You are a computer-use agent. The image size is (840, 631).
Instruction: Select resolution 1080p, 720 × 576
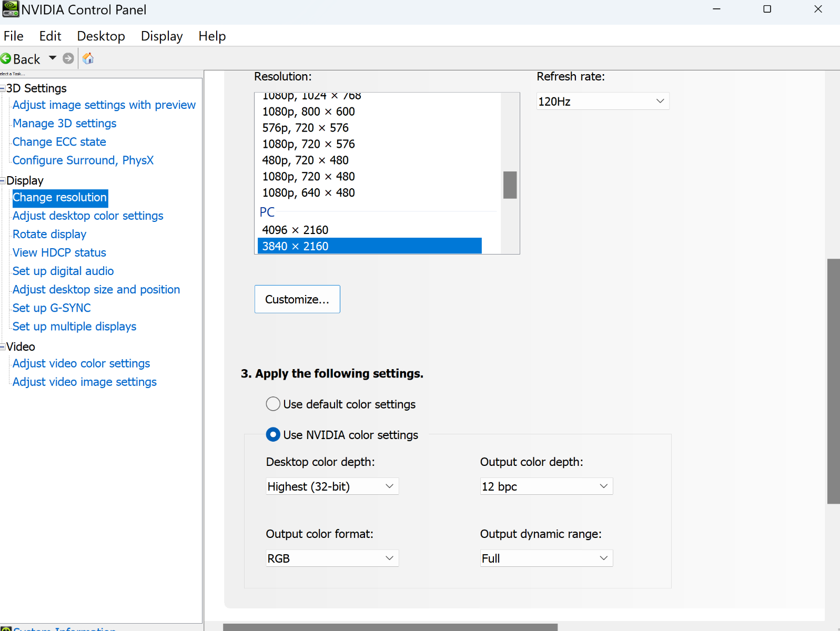click(308, 144)
